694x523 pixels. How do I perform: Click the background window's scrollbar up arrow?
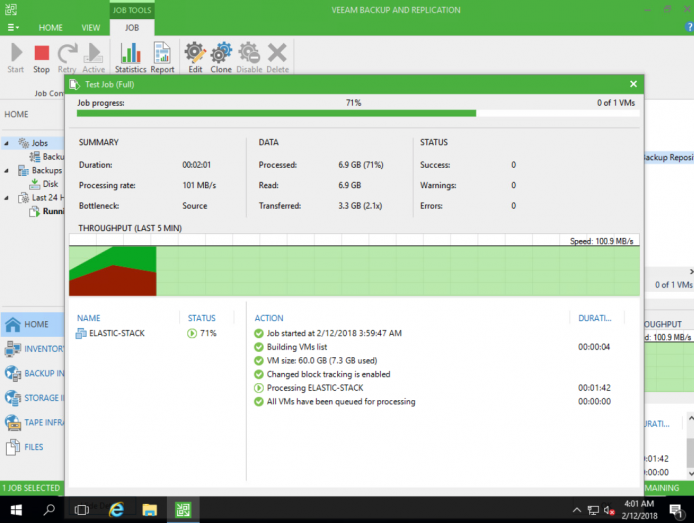pos(690,418)
